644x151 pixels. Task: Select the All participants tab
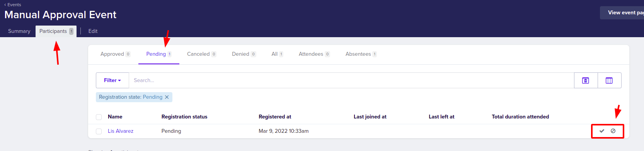[277, 54]
